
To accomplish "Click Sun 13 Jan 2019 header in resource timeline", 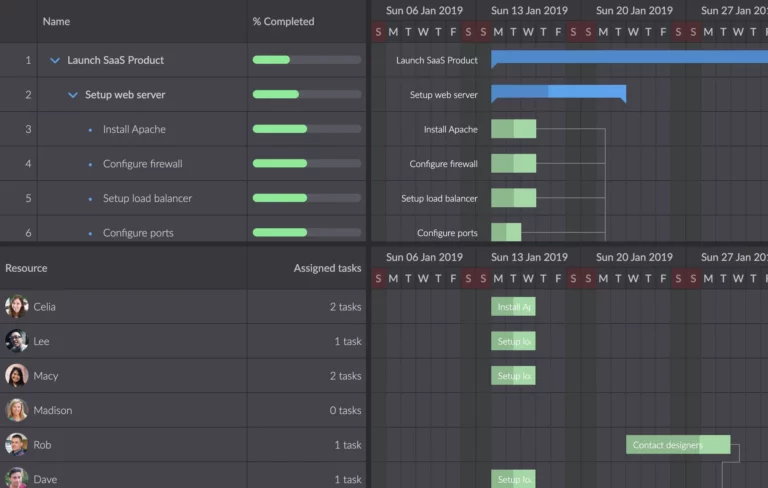I will (x=529, y=257).
